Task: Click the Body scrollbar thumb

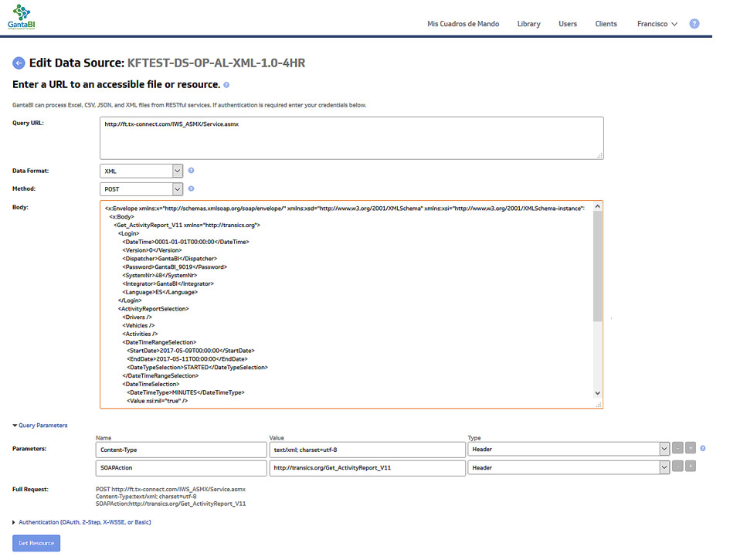Action: pos(598,266)
